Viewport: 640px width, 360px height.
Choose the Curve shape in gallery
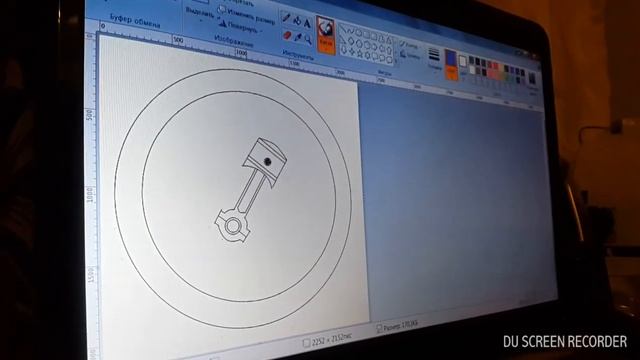click(351, 31)
